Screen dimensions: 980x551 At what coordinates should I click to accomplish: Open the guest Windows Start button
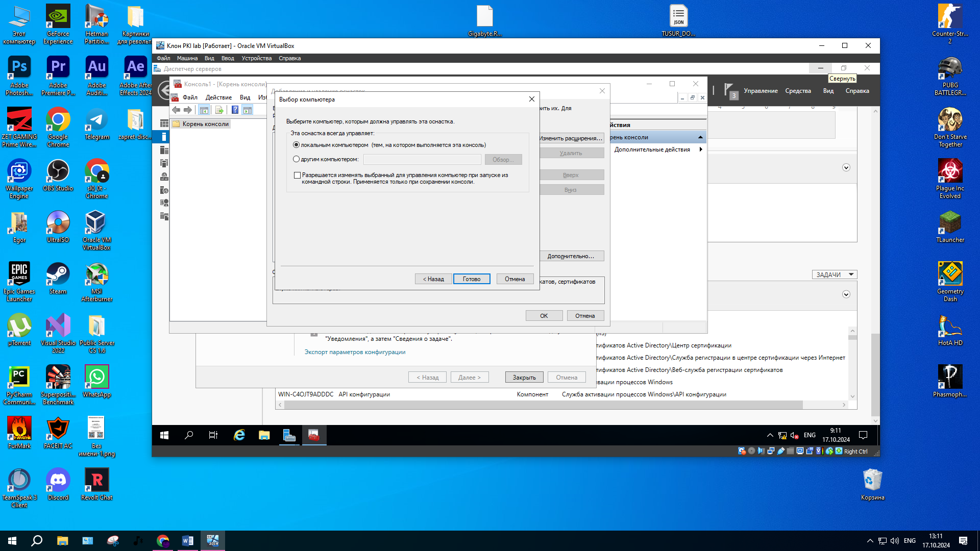164,435
